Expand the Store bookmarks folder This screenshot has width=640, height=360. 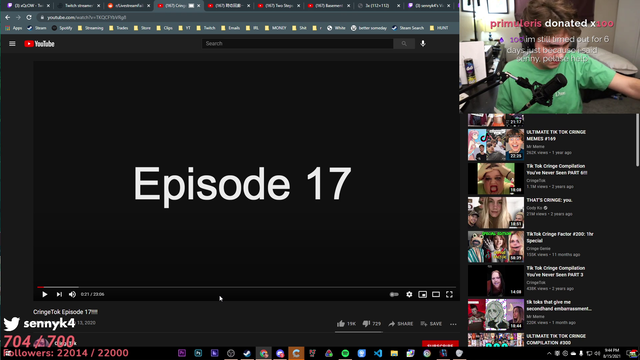click(142, 28)
